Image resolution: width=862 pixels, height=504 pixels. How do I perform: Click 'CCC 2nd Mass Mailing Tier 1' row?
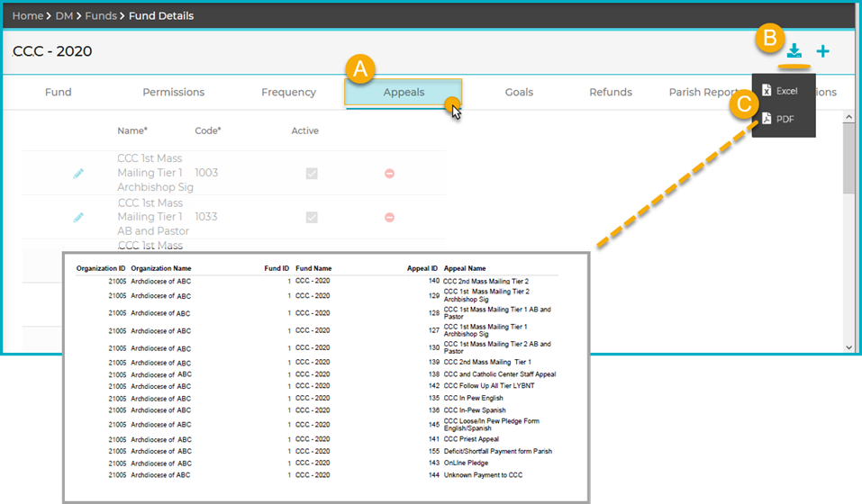point(487,363)
